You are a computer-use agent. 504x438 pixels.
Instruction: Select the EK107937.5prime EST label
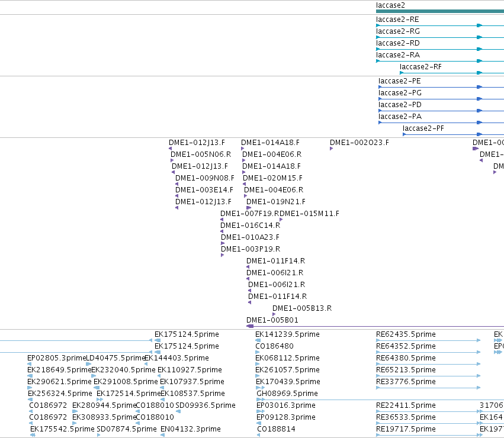point(192,382)
